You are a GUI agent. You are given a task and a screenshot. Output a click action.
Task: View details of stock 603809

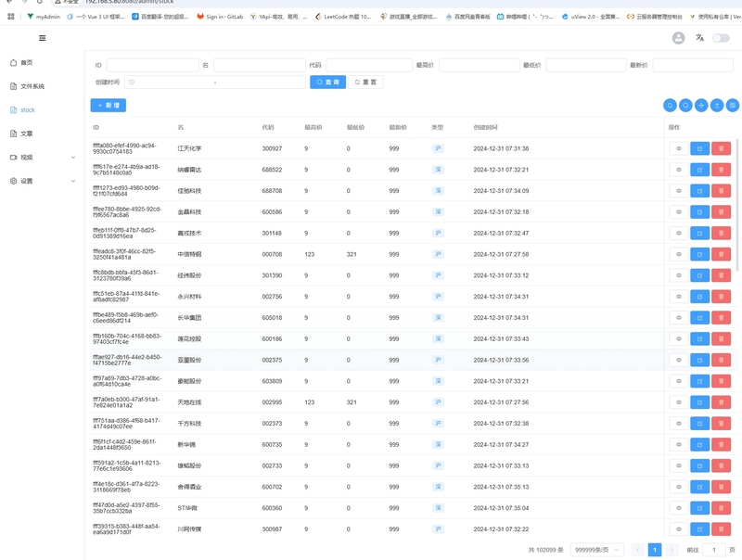(679, 381)
